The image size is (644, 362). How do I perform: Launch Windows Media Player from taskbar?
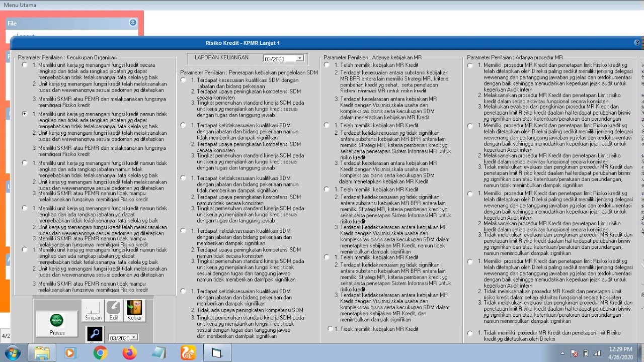pos(70,353)
